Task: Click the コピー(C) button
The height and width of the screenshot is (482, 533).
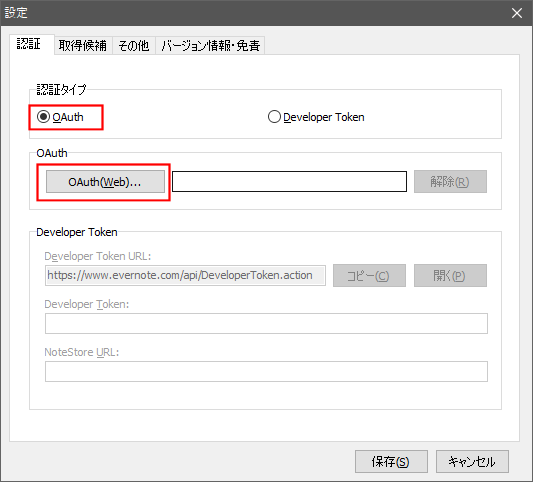Action: (369, 276)
